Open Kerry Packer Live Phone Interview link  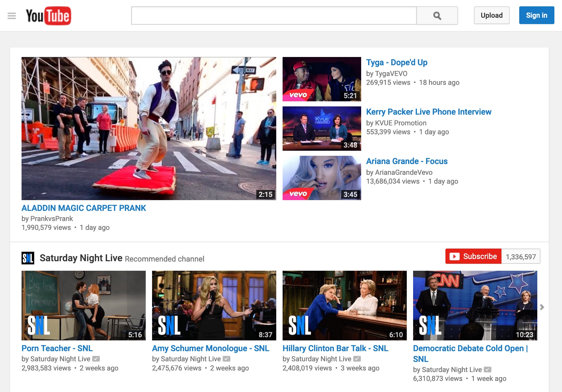[x=429, y=112]
